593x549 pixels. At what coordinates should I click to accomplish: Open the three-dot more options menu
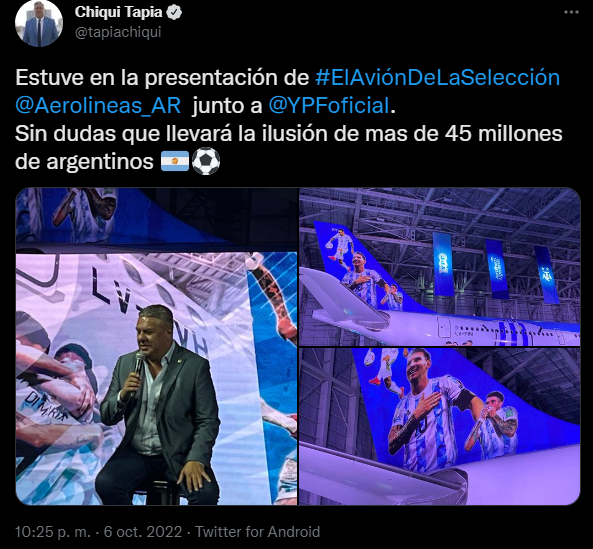pyautogui.click(x=571, y=12)
